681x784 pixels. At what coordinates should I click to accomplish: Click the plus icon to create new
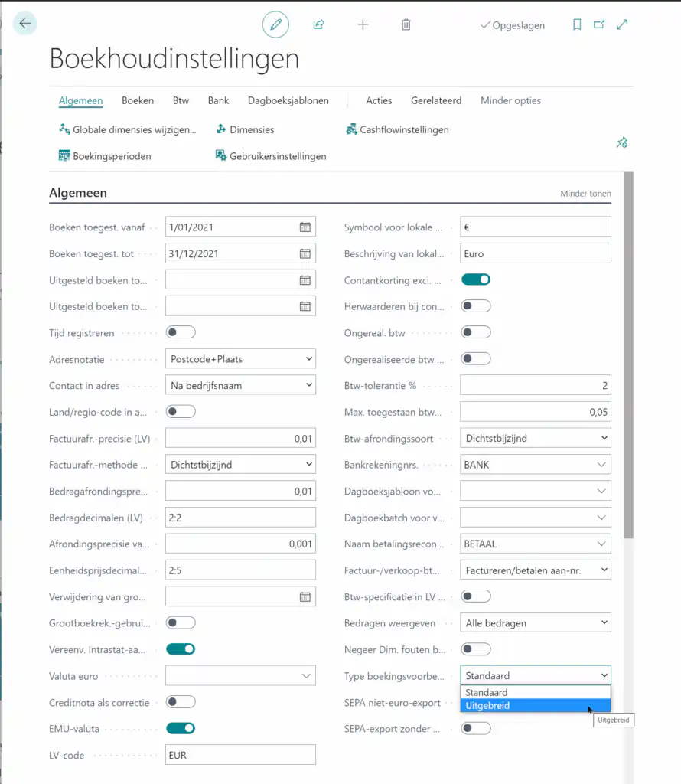[363, 24]
